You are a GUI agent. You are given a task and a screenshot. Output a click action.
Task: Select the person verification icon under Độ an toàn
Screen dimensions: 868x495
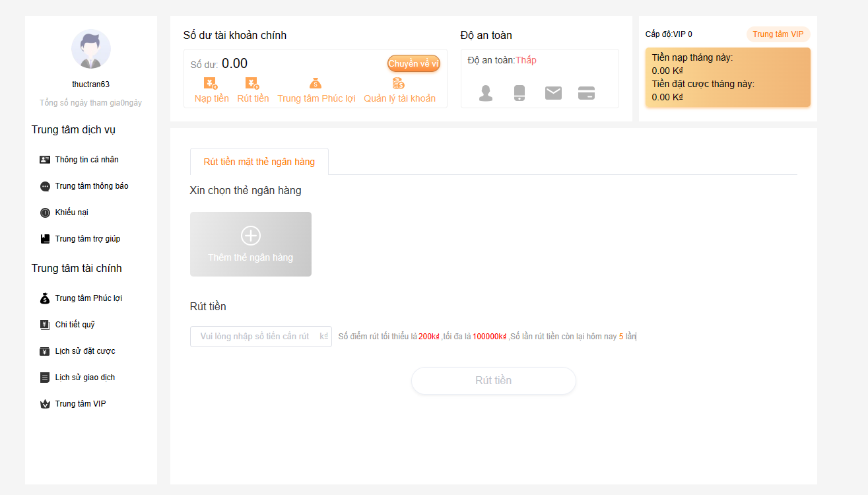tap(485, 93)
